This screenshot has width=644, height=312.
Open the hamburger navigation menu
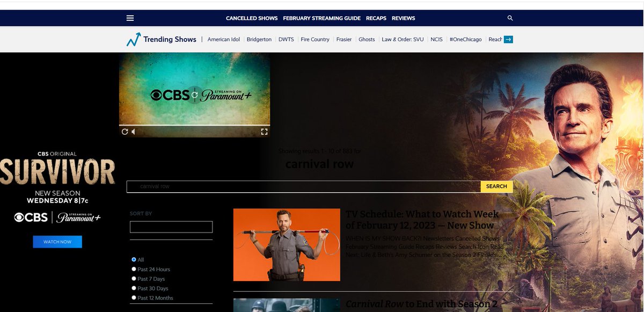[x=130, y=18]
